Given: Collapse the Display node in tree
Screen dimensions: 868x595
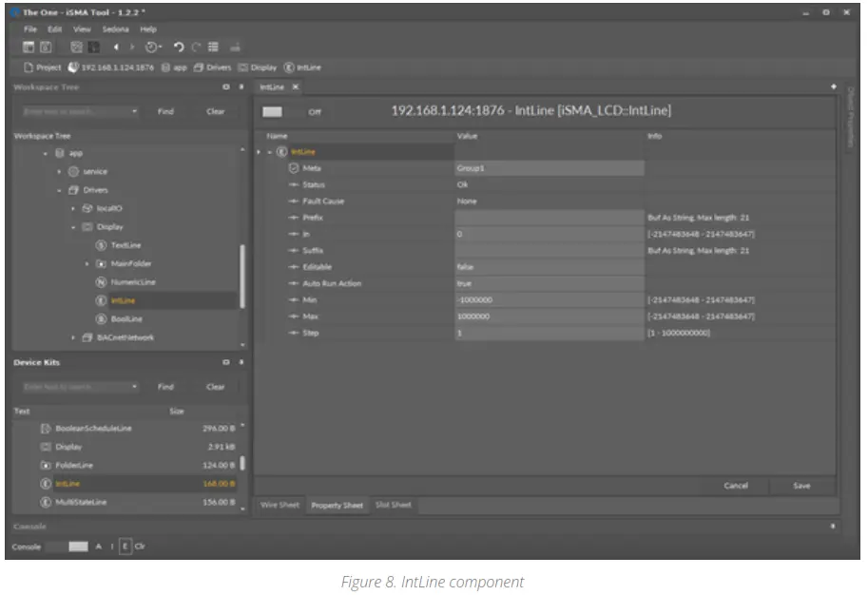Looking at the screenshot, I should [73, 227].
